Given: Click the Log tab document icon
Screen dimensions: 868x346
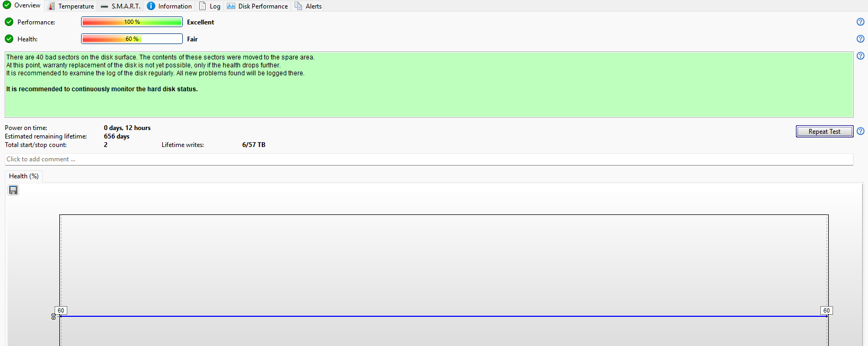Looking at the screenshot, I should 202,6.
